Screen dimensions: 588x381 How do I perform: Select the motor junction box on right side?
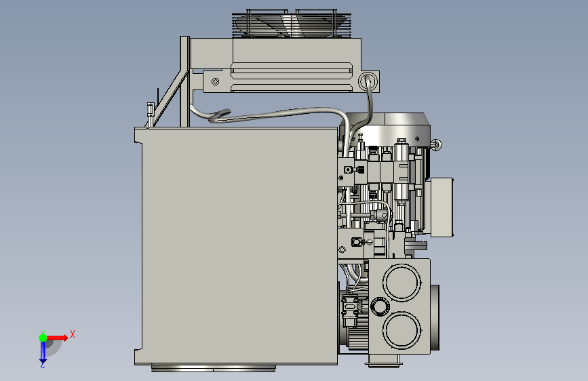[442, 207]
